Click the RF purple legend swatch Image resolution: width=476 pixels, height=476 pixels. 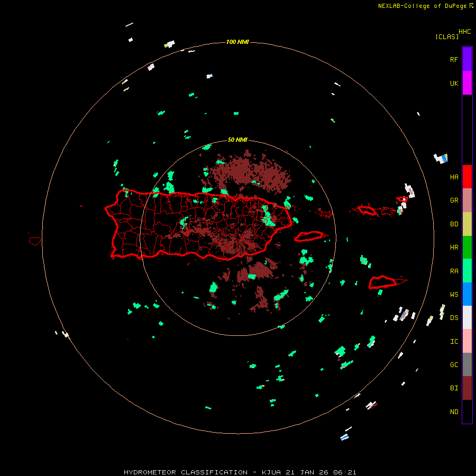point(467,59)
